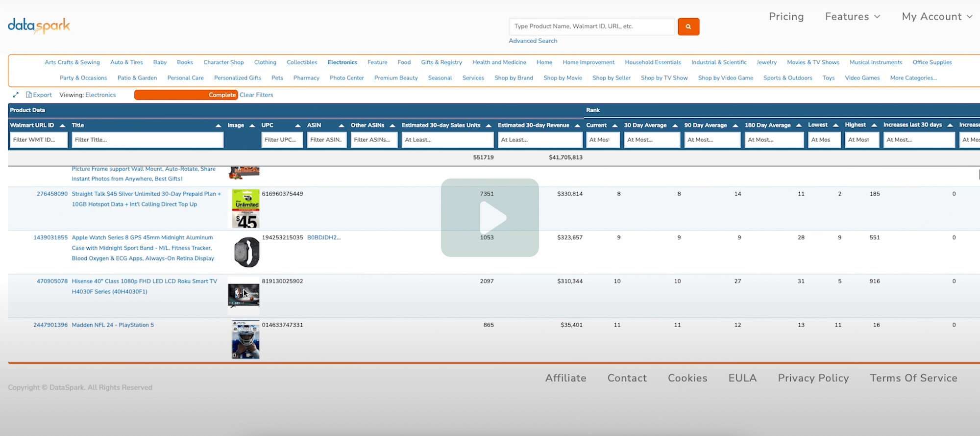The height and width of the screenshot is (436, 980).
Task: Sort 180 Day Average arrow
Action: (799, 126)
